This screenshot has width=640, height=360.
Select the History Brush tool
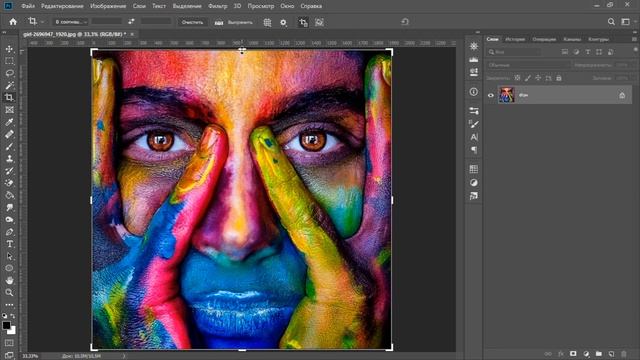point(9,171)
